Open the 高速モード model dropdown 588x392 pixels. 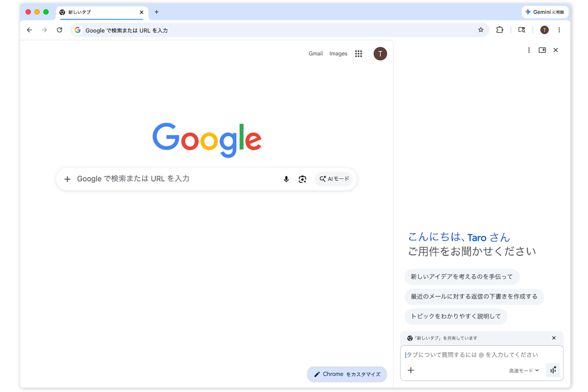[524, 371]
